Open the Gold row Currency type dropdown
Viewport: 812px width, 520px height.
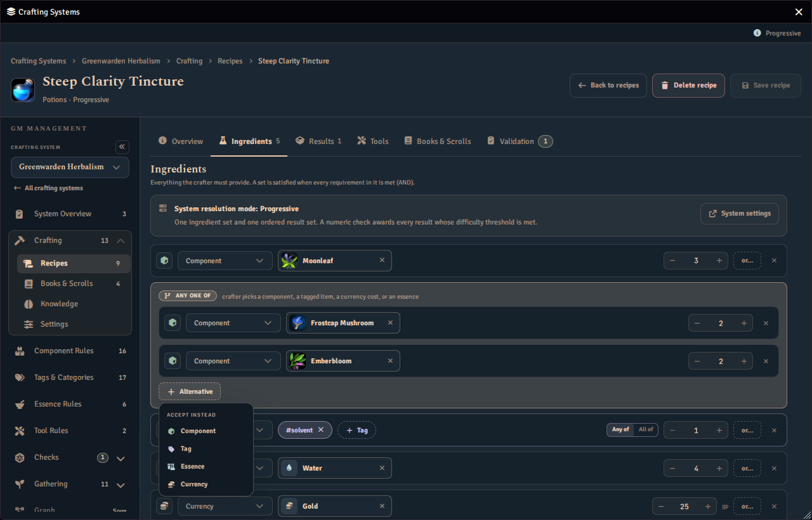tap(225, 506)
